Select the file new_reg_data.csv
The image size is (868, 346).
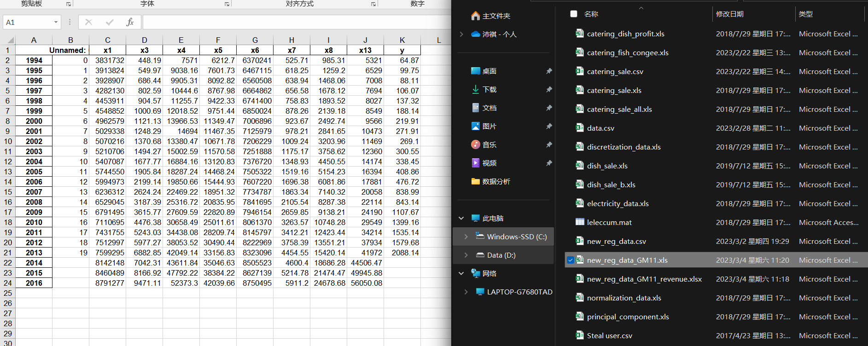click(x=616, y=242)
